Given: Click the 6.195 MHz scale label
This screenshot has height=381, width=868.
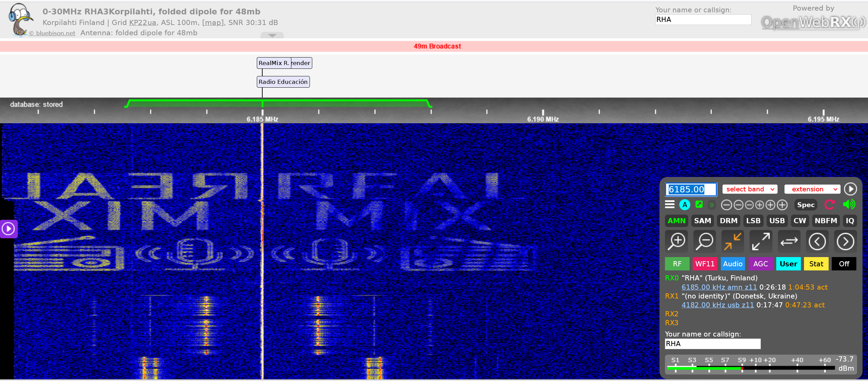Looking at the screenshot, I should click(823, 119).
